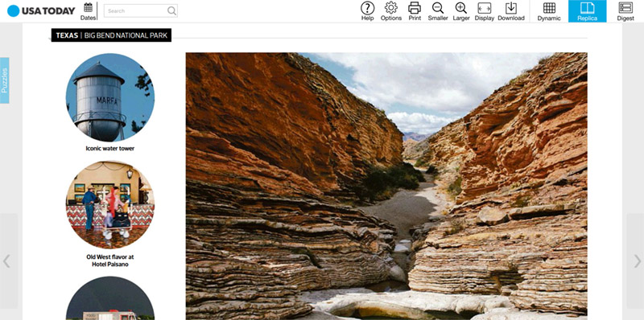Open the Hotel Paisano photo
The height and width of the screenshot is (320, 644).
point(110,205)
